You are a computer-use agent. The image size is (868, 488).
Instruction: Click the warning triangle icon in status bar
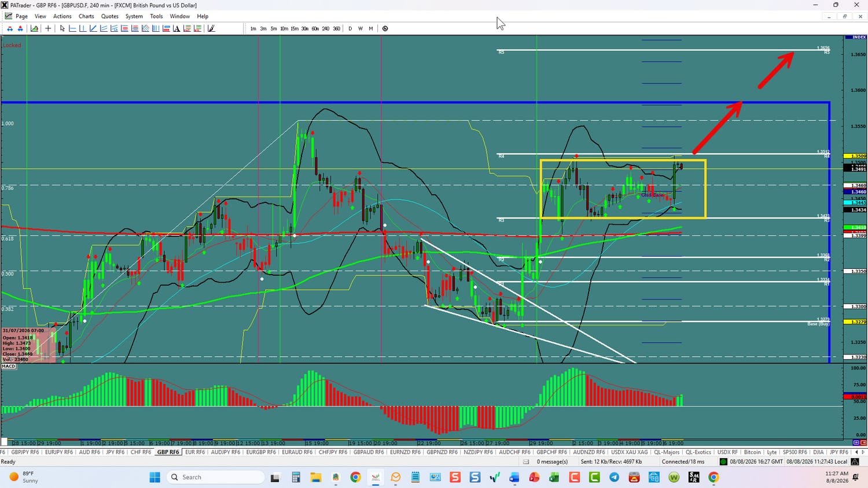(x=855, y=461)
